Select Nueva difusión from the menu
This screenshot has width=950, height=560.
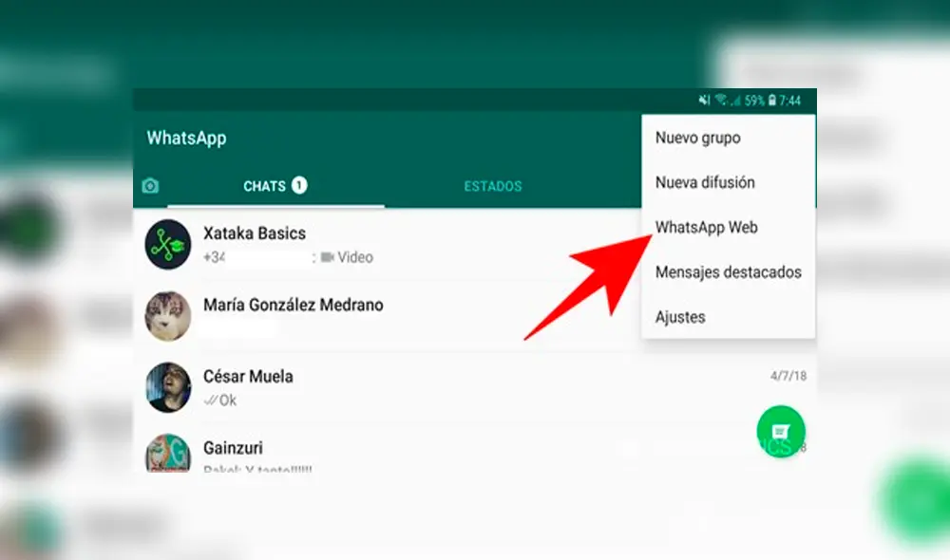(x=706, y=182)
